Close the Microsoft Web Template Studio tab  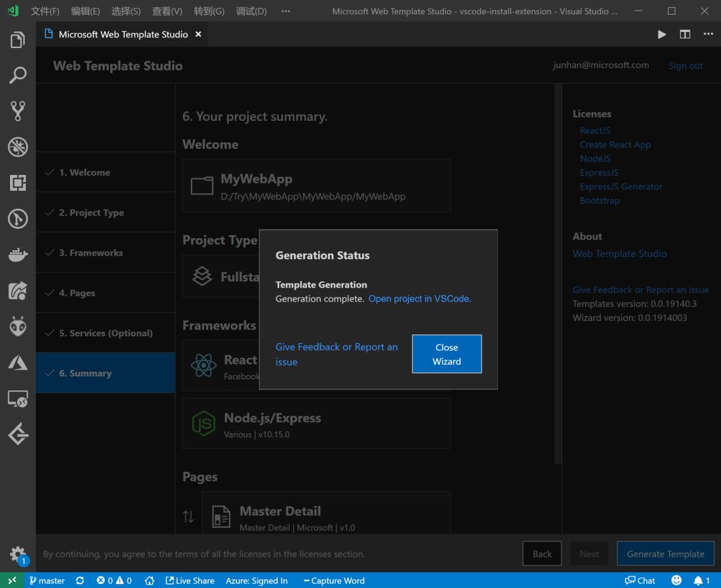pyautogui.click(x=198, y=35)
